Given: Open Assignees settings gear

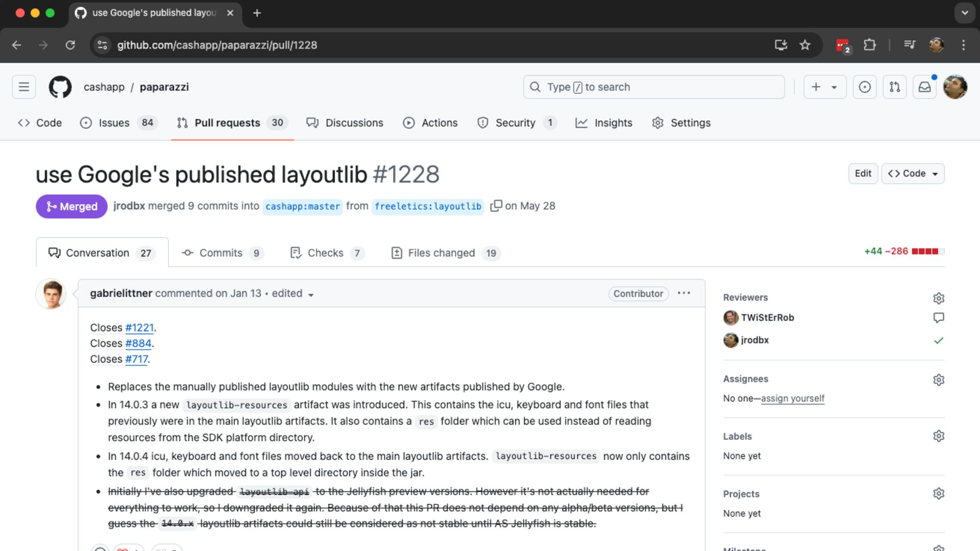Looking at the screenshot, I should click(939, 380).
